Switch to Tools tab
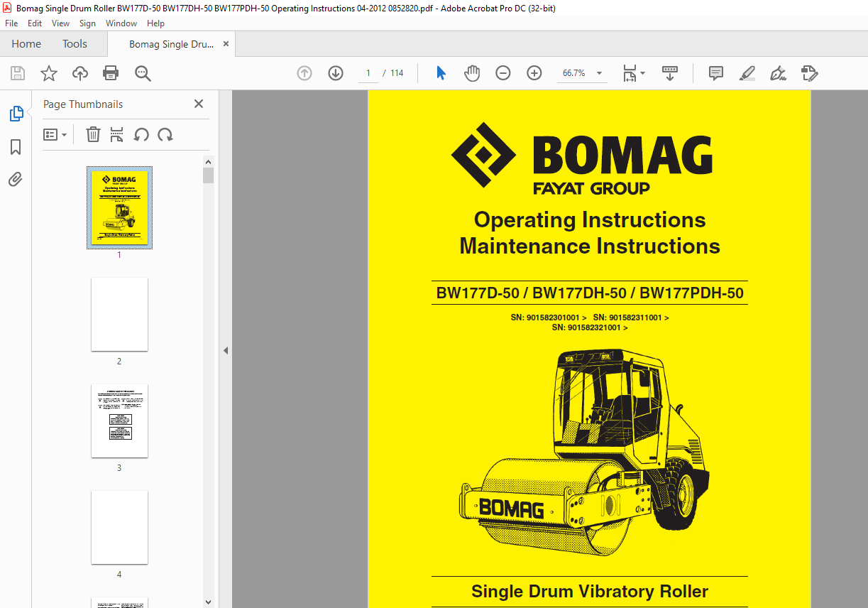 (x=75, y=44)
